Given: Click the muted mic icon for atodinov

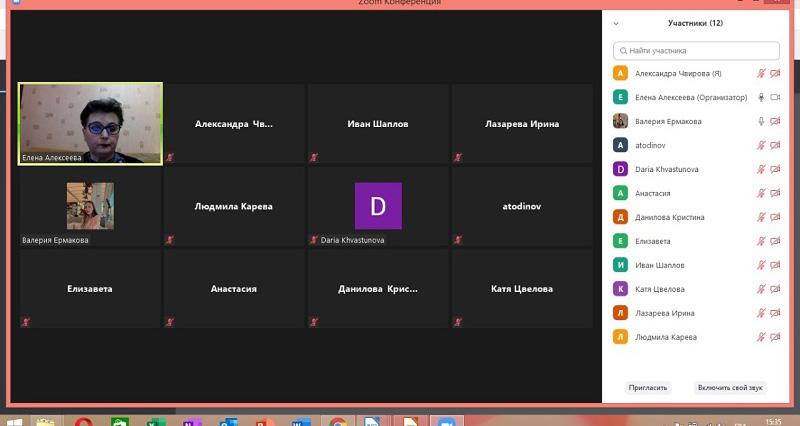Looking at the screenshot, I should tap(761, 145).
